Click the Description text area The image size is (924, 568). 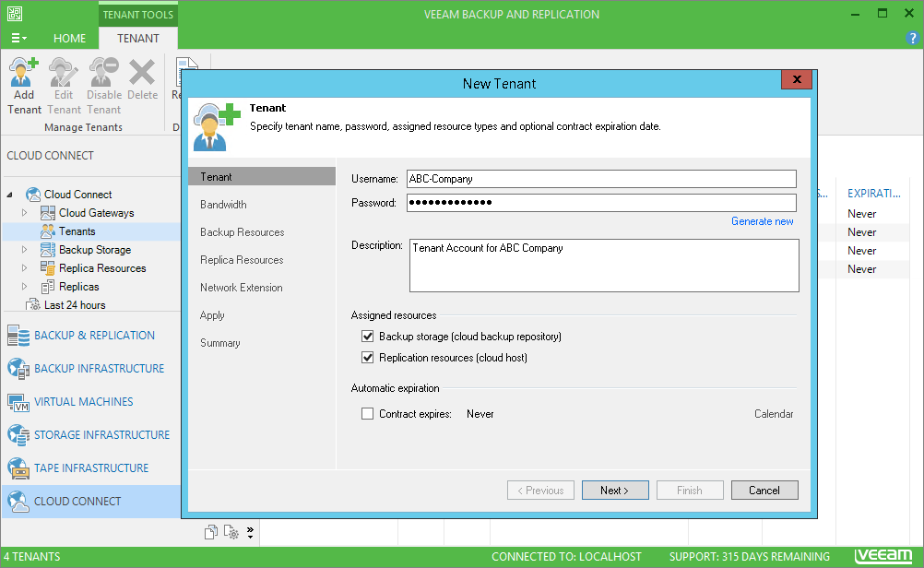point(604,266)
